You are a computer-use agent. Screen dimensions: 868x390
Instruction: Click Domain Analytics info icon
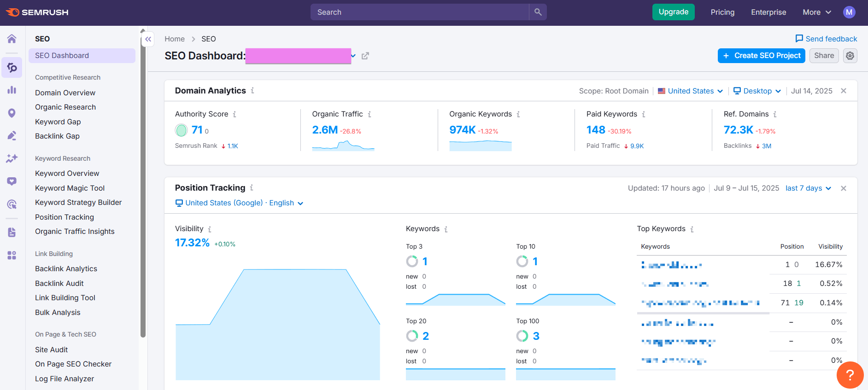point(252,91)
